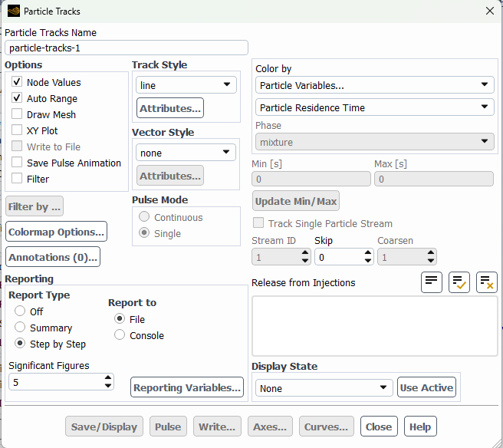
Task: Click the Reporting Variables button
Action: (187, 387)
